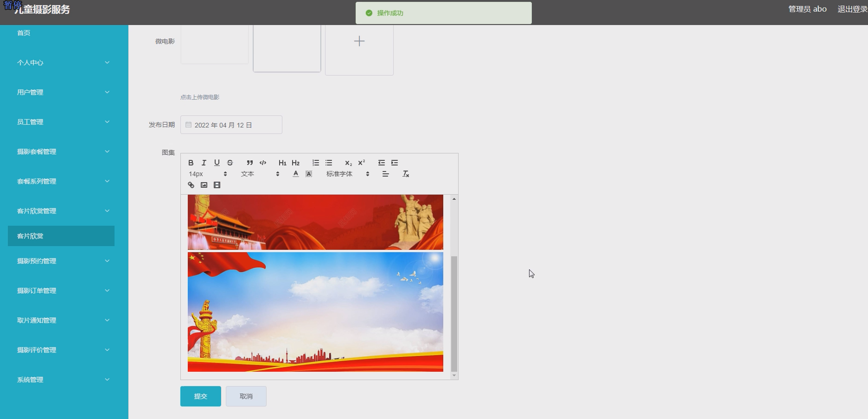Select the blue sky flag image
This screenshot has height=419, width=868.
pos(315,312)
